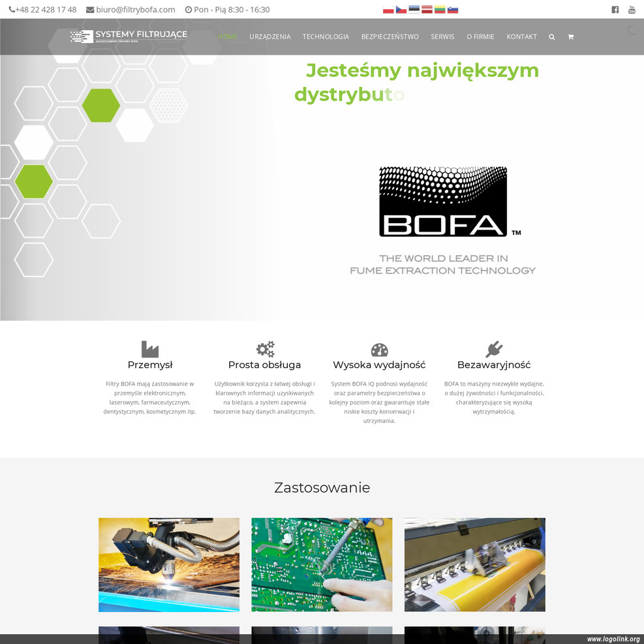Viewport: 644px width, 644px height.
Task: Go to the HOME menu item
Action: (x=228, y=37)
